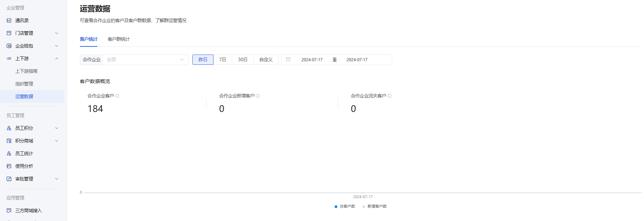644x221 pixels.
Task: Select the 30日 date range option
Action: tap(243, 59)
